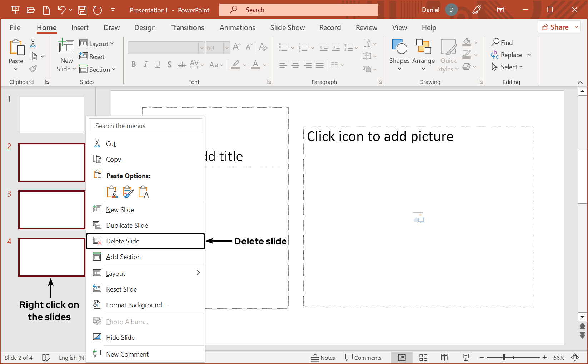Click the Arrange icon
Screen dimensions: 588x364
click(x=423, y=54)
